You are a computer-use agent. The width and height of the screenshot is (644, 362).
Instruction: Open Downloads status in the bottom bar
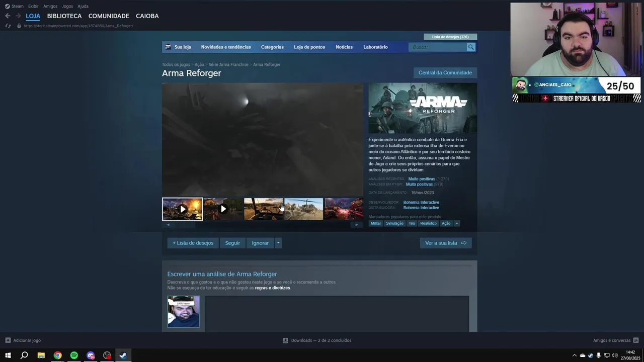(x=317, y=340)
